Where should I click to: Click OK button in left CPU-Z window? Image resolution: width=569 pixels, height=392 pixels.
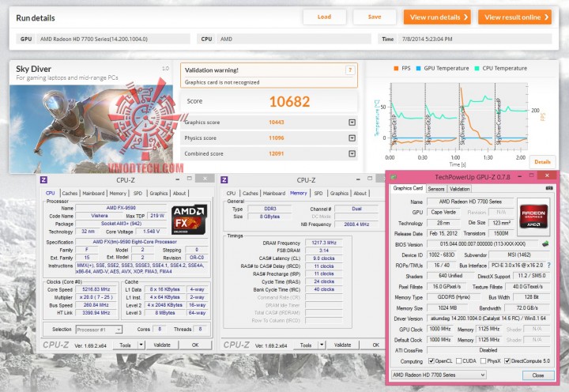click(195, 345)
